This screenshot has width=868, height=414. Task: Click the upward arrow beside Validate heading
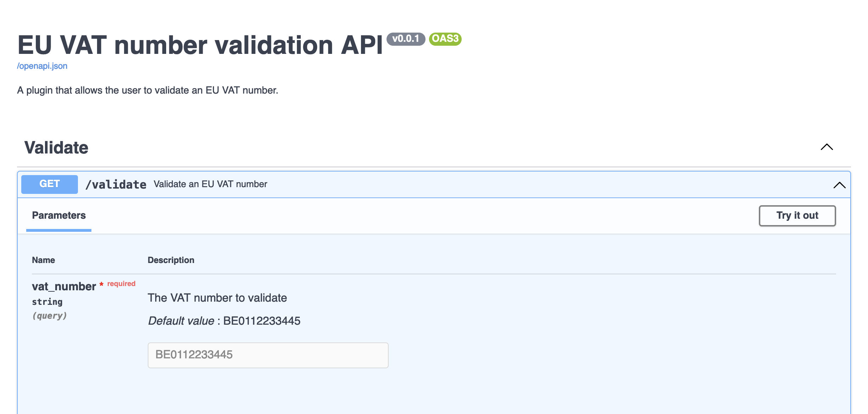pos(827,147)
